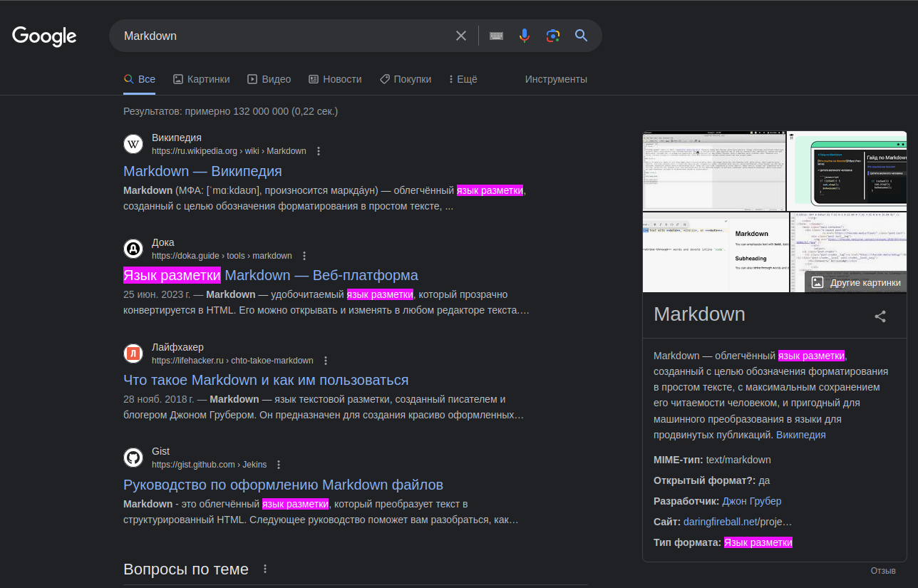Click the Wikipedia favicon in first result
This screenshot has height=588, width=918.
(x=133, y=144)
